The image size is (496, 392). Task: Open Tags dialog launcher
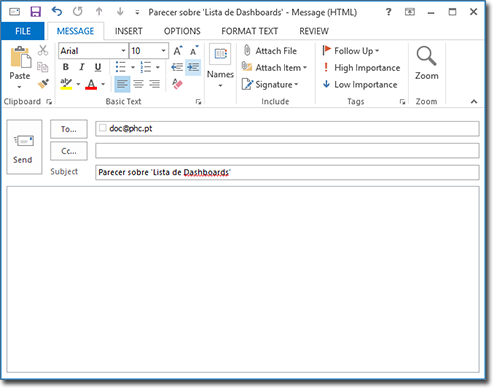coord(402,102)
